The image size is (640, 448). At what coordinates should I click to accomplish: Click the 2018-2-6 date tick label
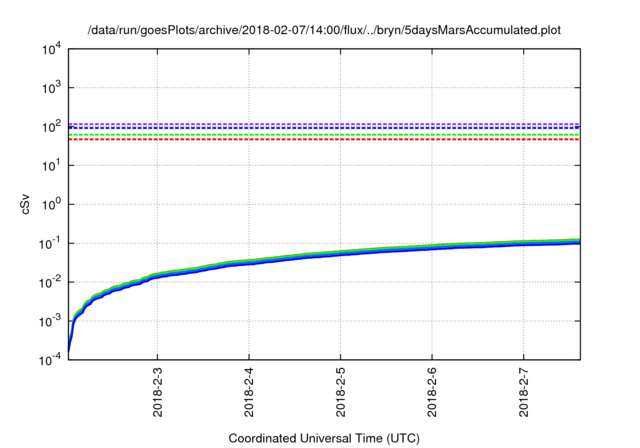pyautogui.click(x=432, y=392)
